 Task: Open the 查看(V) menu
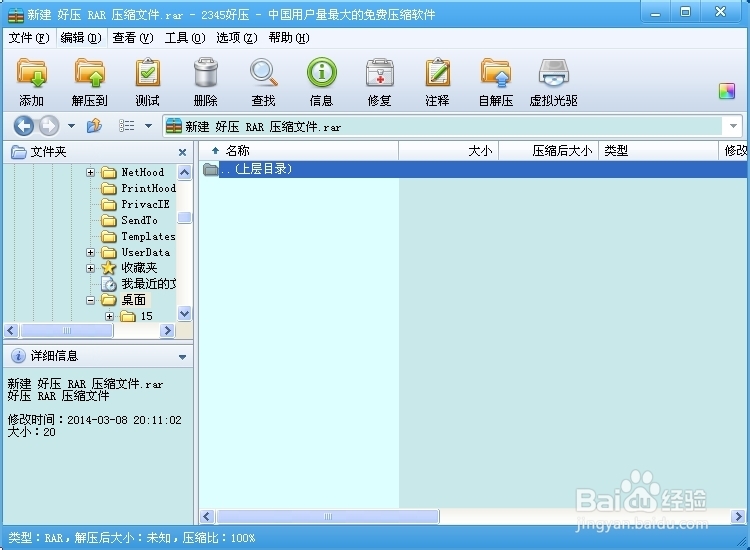[x=132, y=38]
